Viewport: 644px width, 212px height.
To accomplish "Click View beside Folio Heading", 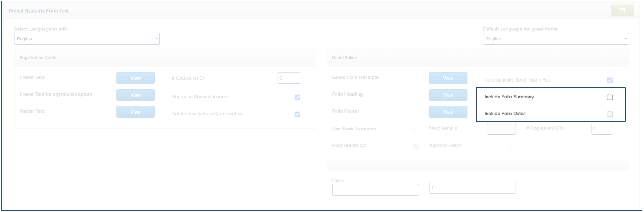I will pyautogui.click(x=448, y=95).
